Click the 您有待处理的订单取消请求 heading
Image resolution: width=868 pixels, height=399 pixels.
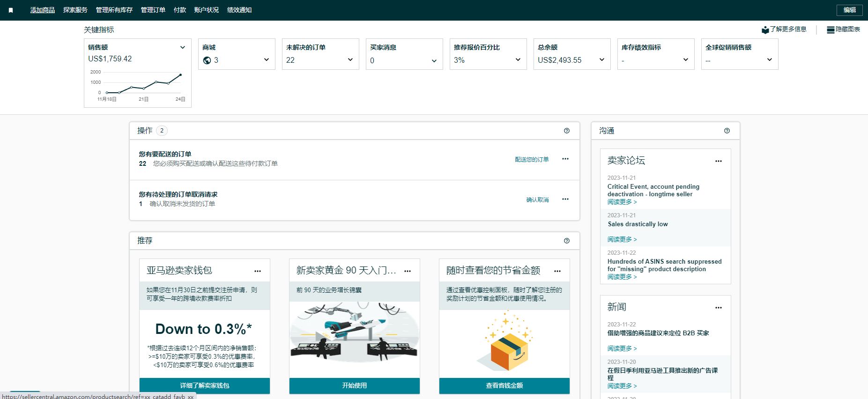coord(178,194)
